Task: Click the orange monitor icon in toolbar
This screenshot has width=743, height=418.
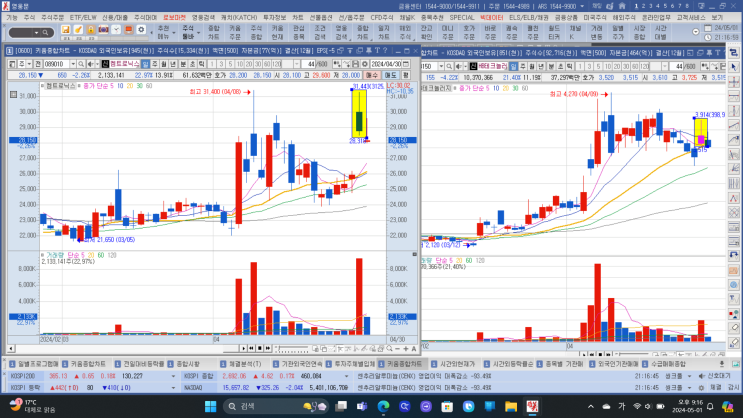Action: [x=128, y=30]
